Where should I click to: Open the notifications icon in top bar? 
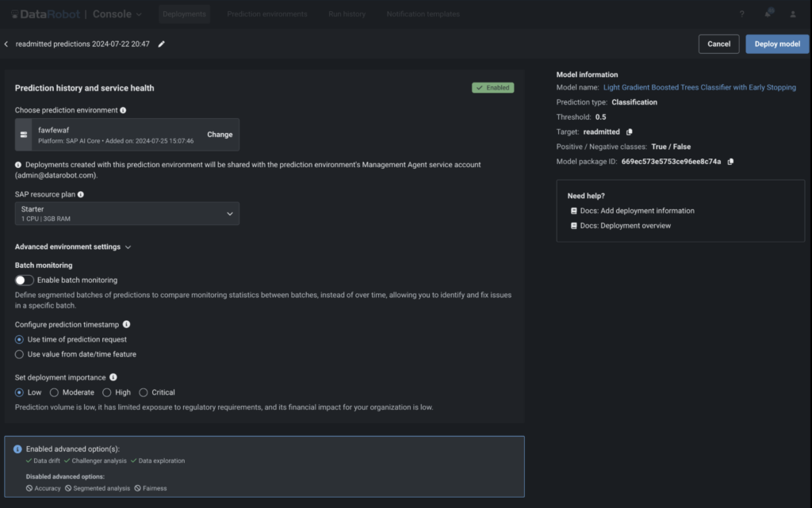click(768, 14)
